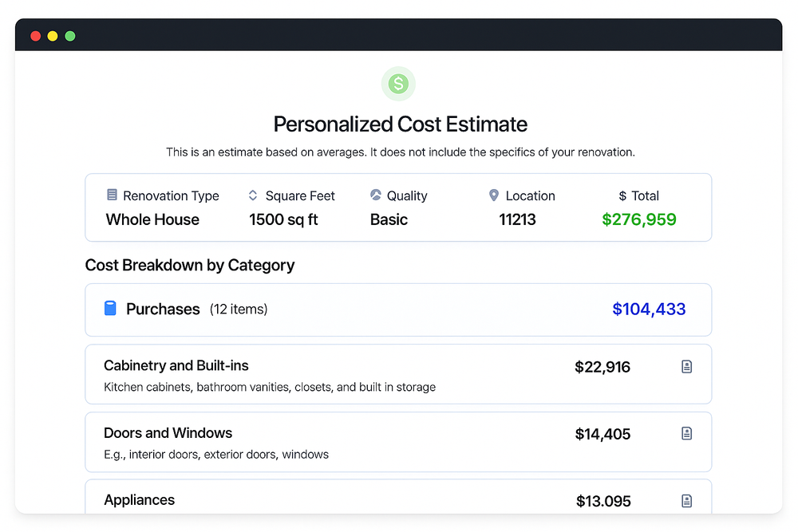The width and height of the screenshot is (798, 532).
Task: Click the 1500 sq ft value
Action: 283,219
